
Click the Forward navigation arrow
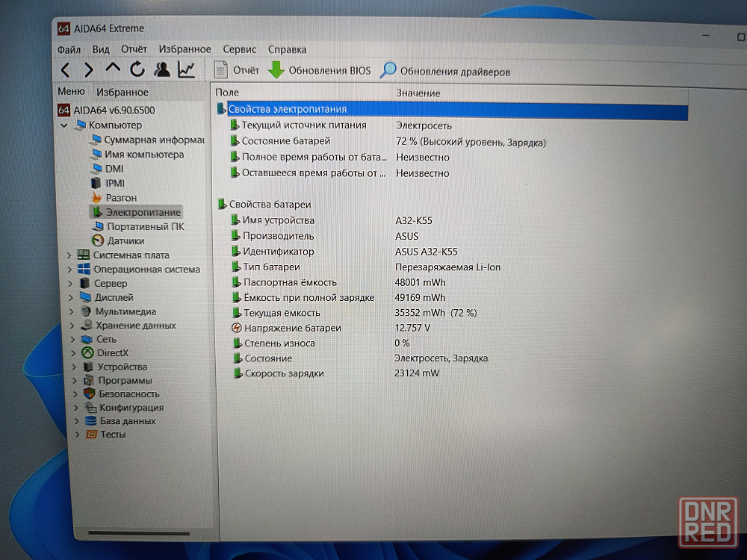[x=88, y=70]
